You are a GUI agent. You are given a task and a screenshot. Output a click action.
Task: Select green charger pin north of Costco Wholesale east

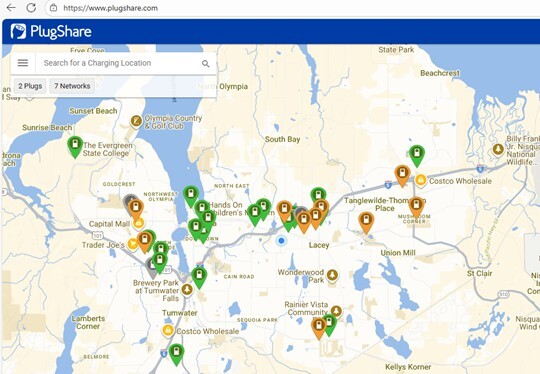(417, 156)
